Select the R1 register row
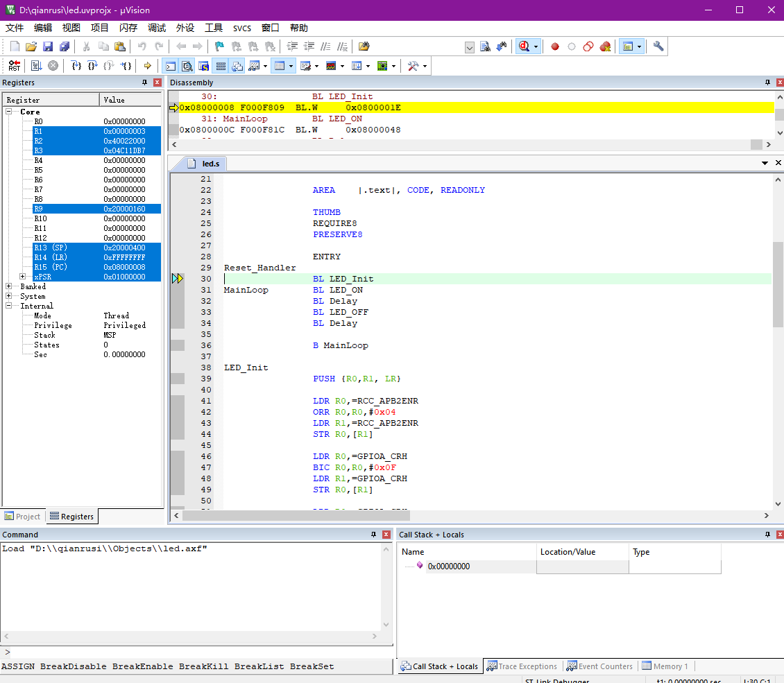The image size is (784, 683). [x=97, y=131]
